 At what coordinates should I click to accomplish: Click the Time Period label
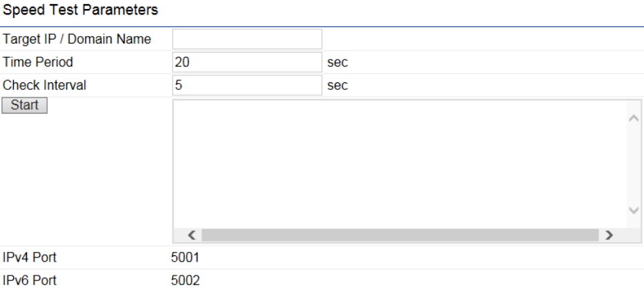click(x=38, y=62)
